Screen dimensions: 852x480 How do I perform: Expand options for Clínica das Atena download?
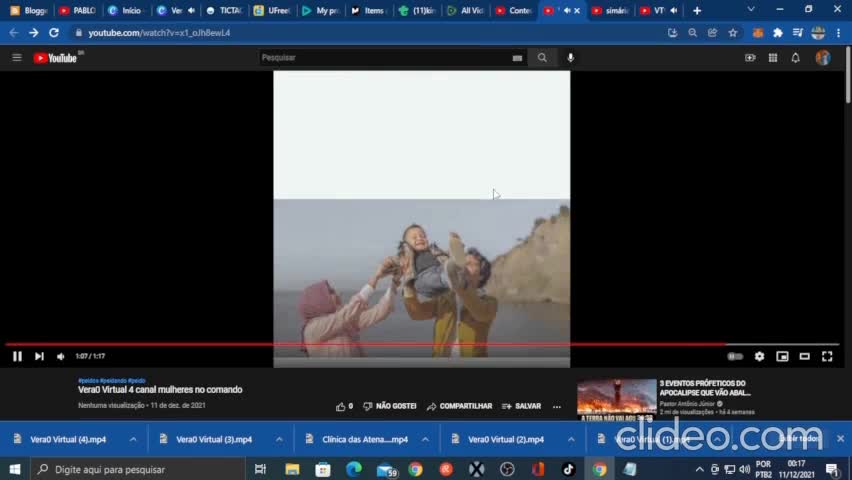425,439
